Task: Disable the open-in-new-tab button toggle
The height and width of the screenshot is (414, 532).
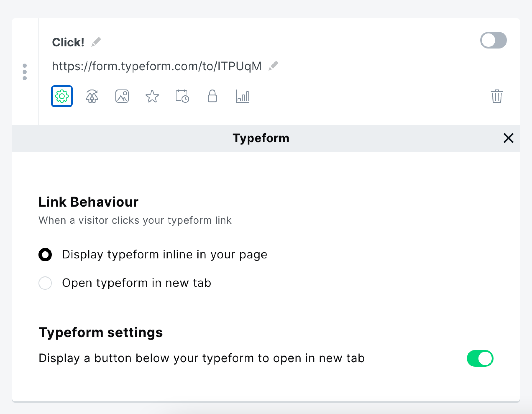Action: click(x=480, y=358)
